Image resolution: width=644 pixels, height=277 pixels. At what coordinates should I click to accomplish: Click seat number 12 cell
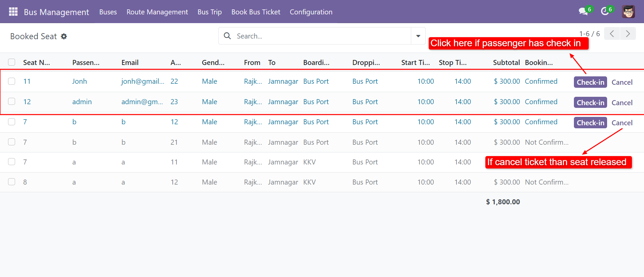[27, 102]
